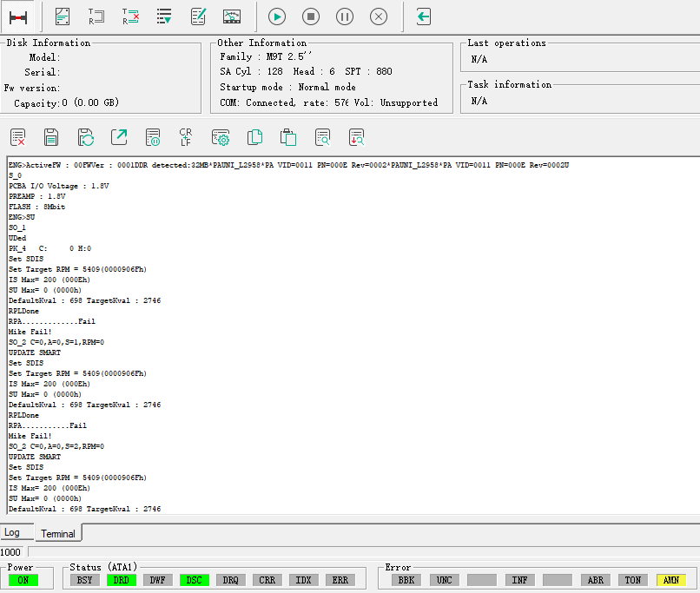Viewport: 700px width, 593px height.
Task: Open the edit script notepad icon
Action: [198, 17]
